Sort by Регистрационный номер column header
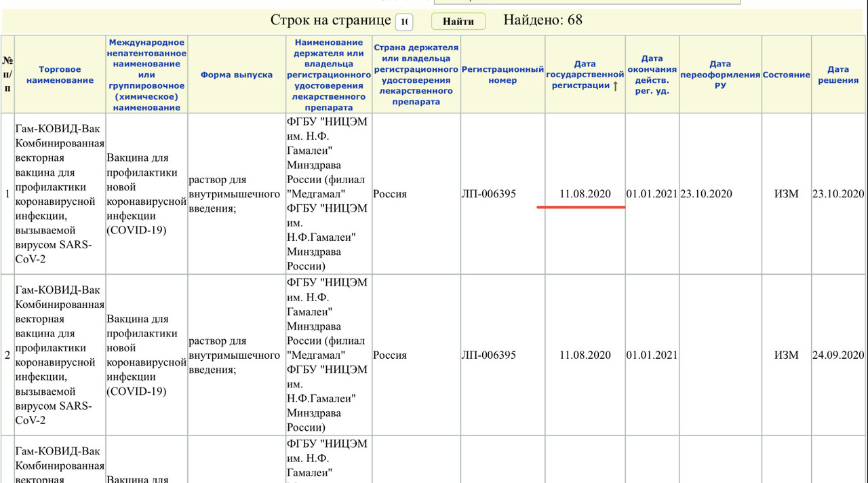Image resolution: width=868 pixels, height=483 pixels. pos(502,75)
